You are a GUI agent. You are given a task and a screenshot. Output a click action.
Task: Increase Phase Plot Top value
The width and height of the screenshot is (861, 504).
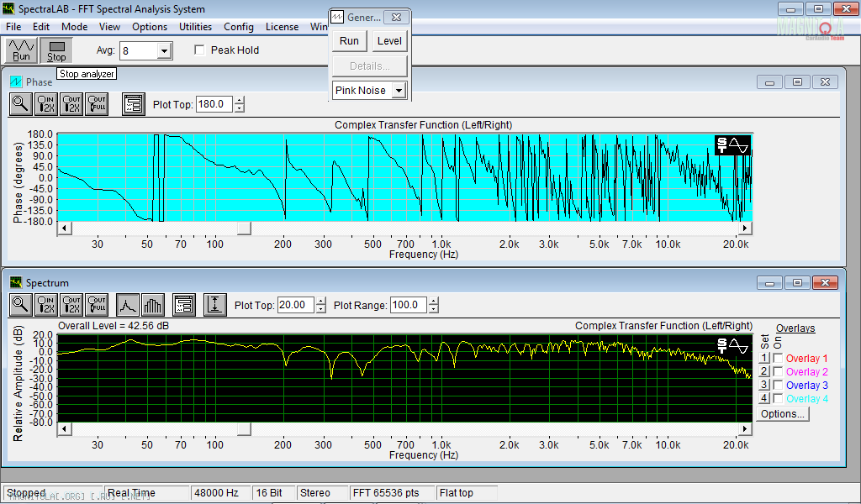click(x=239, y=100)
